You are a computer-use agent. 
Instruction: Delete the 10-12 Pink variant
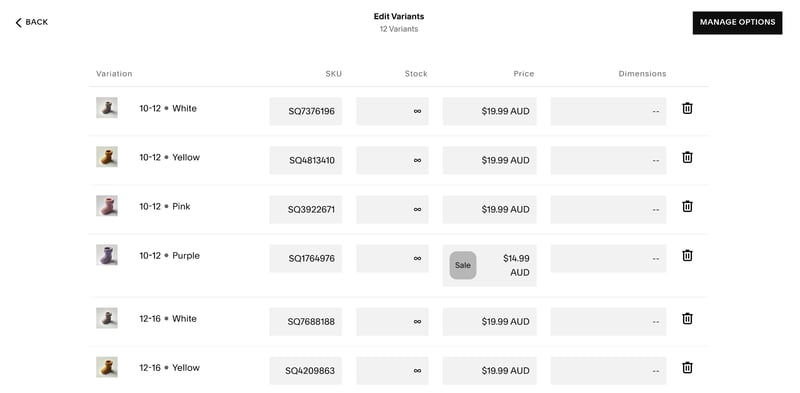click(x=687, y=206)
